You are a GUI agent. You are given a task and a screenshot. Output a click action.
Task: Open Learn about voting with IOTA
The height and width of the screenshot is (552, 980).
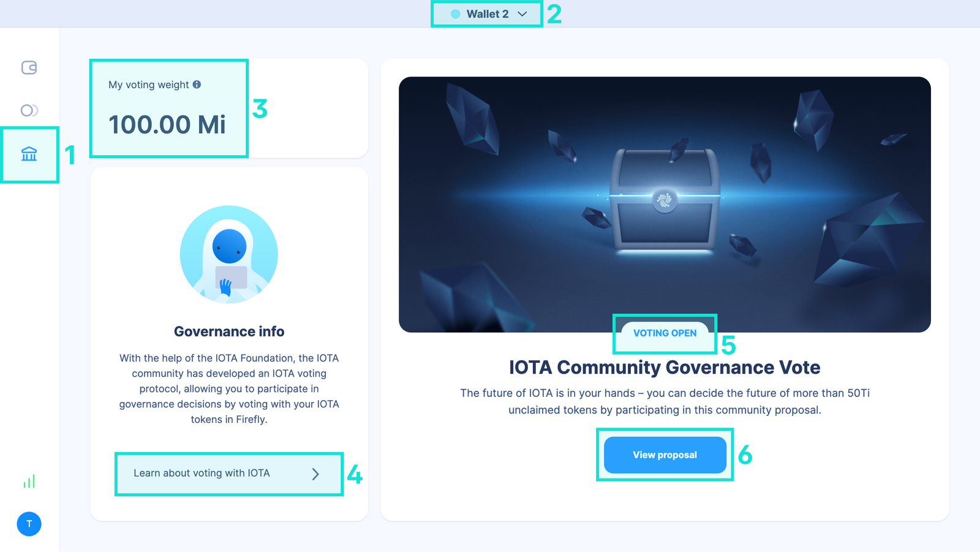(x=228, y=474)
